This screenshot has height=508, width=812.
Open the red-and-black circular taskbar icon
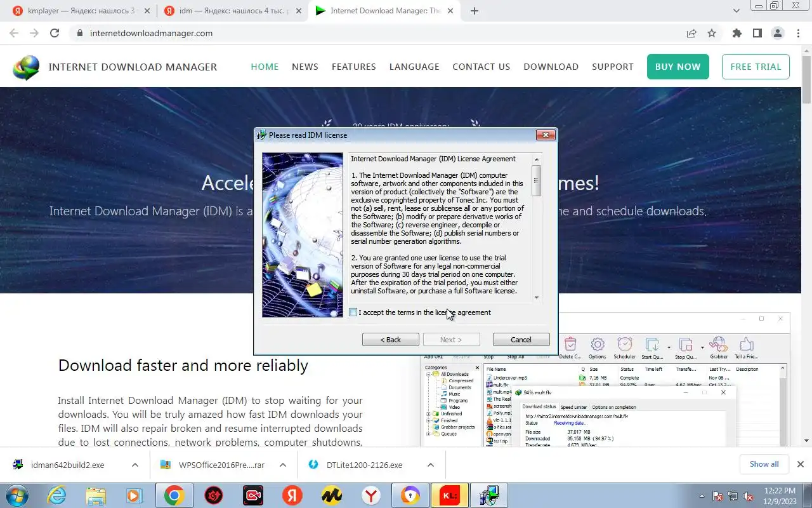click(x=214, y=496)
